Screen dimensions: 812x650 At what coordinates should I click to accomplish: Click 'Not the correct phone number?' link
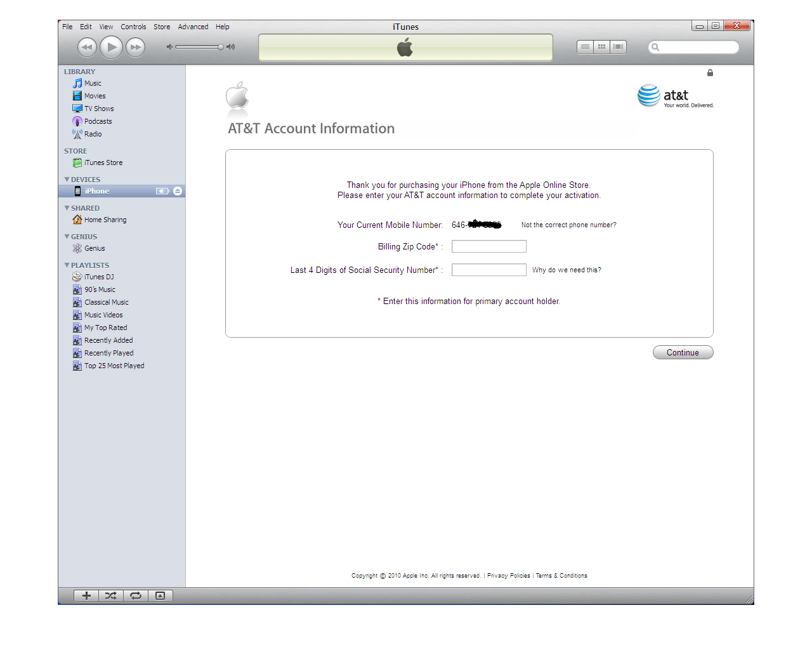pos(569,225)
